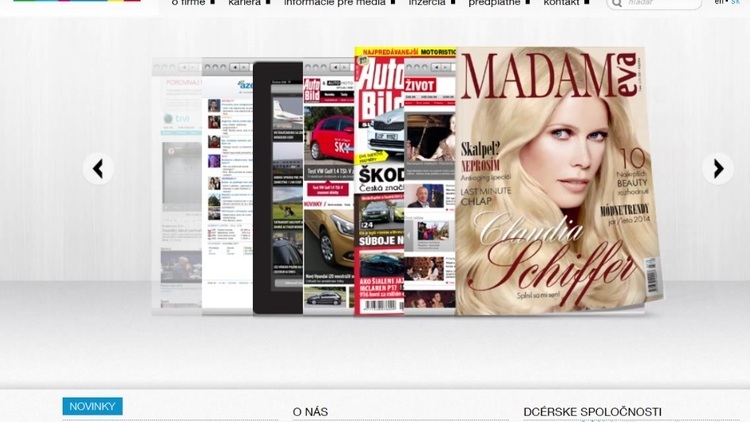Select the Auto Bild magazine cover
Viewport: 750px width, 422px height.
[x=379, y=181]
